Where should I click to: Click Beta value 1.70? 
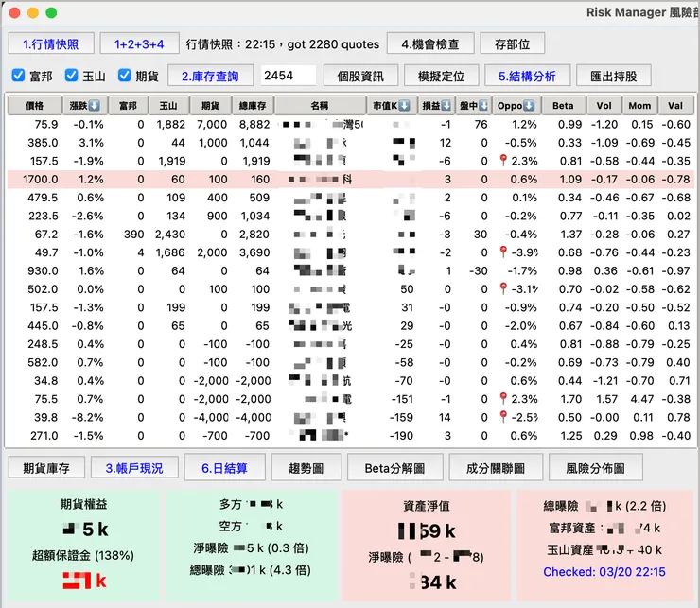(x=571, y=399)
